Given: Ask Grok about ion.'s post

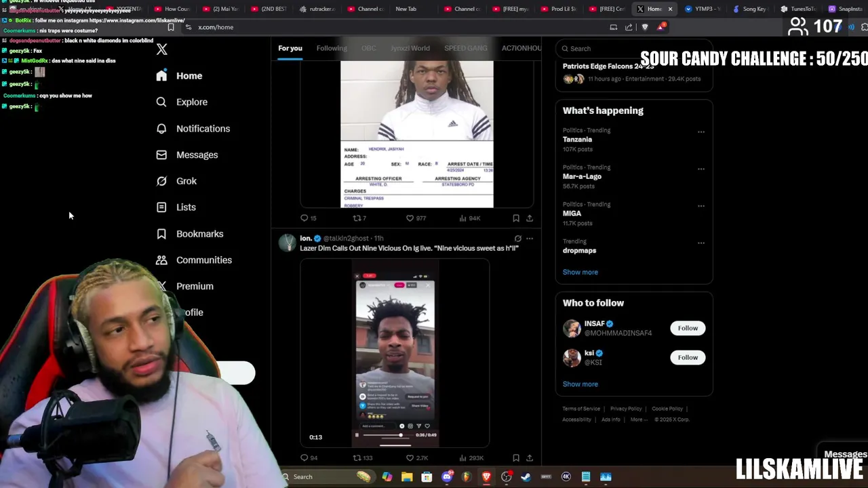Looking at the screenshot, I should 517,239.
